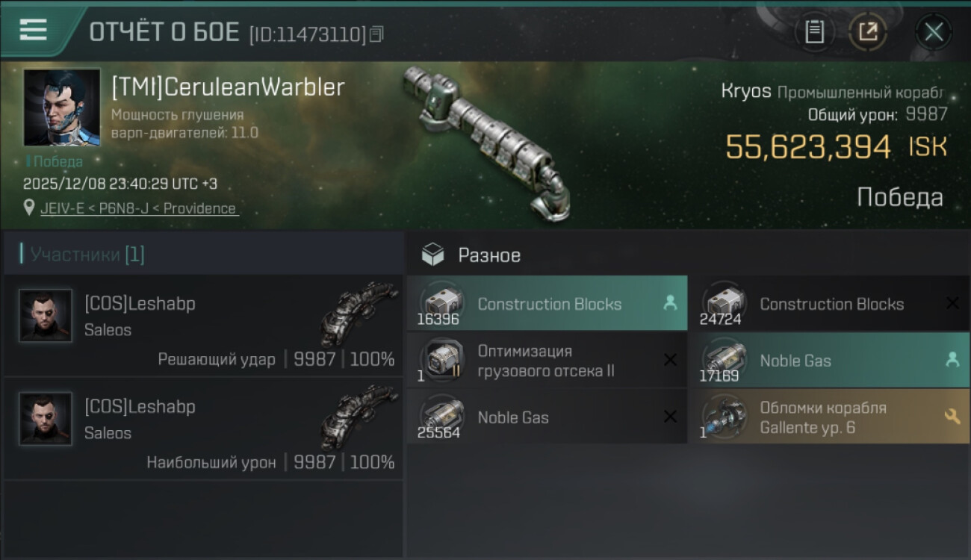Open the clipboard report icon

point(815,32)
